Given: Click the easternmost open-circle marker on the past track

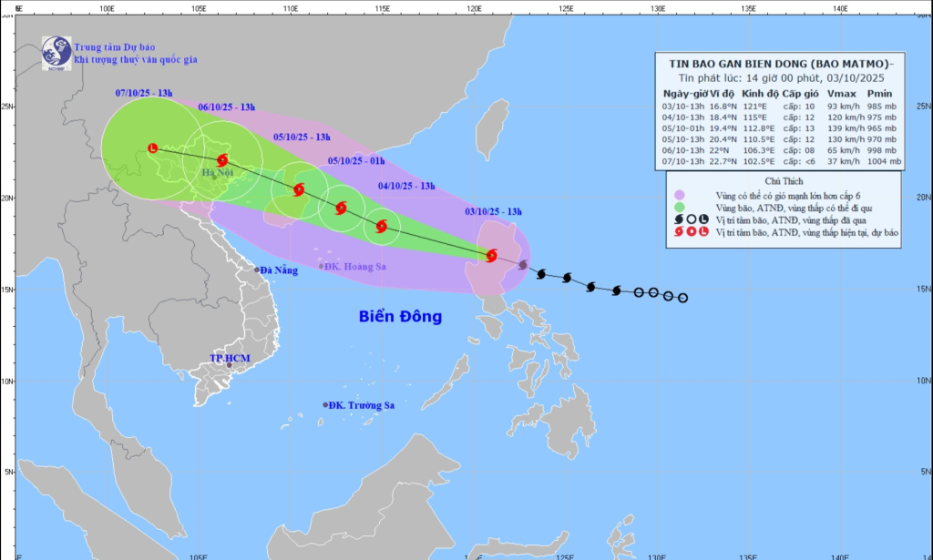Looking at the screenshot, I should pos(682,298).
